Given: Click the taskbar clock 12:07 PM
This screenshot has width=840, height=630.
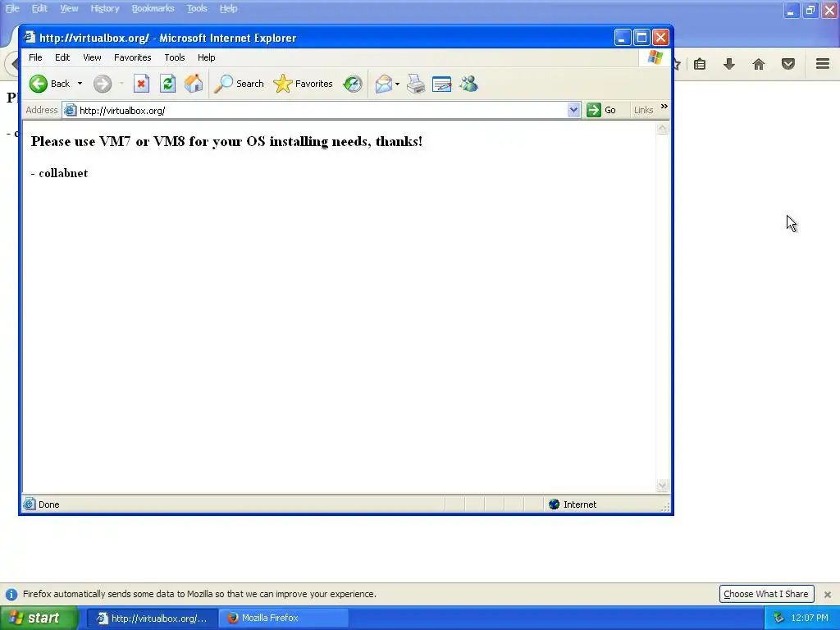Looking at the screenshot, I should tap(810, 619).
